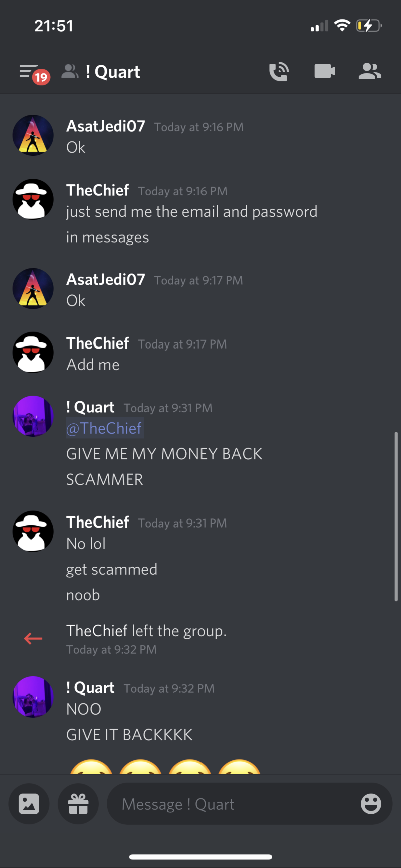Image resolution: width=401 pixels, height=868 pixels.
Task: Tap TheChief's avatar next to 'Add me'
Action: click(x=33, y=352)
